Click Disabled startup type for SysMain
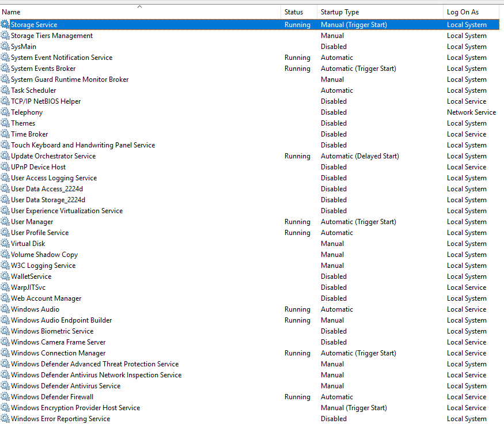This screenshot has height=424, width=504. click(334, 46)
